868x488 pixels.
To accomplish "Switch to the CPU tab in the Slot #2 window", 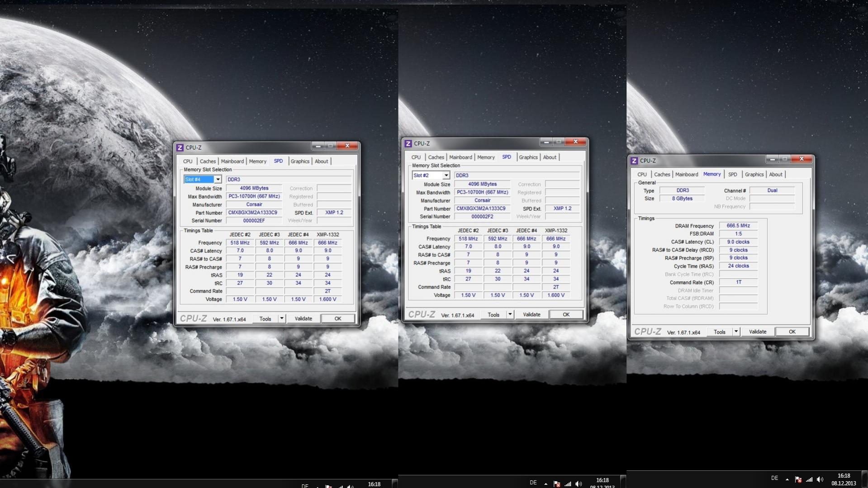I will click(x=416, y=157).
